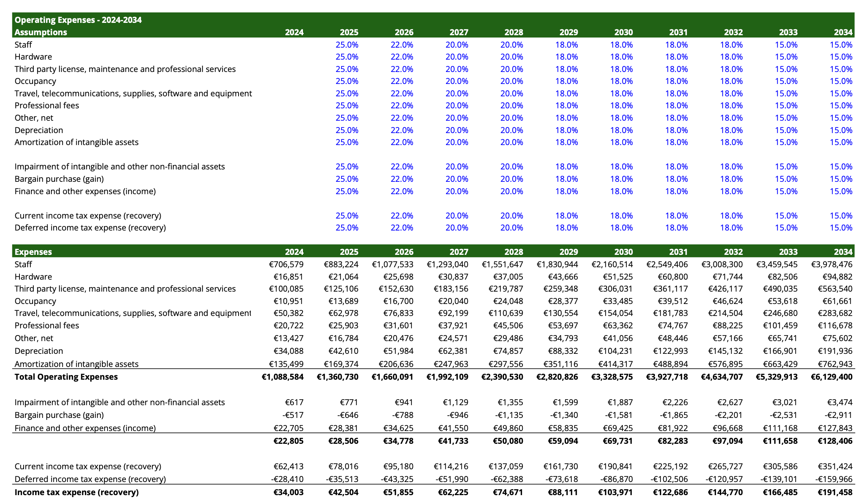Select Professional fees 2030 assumption cell
The image size is (868, 503).
coord(621,105)
